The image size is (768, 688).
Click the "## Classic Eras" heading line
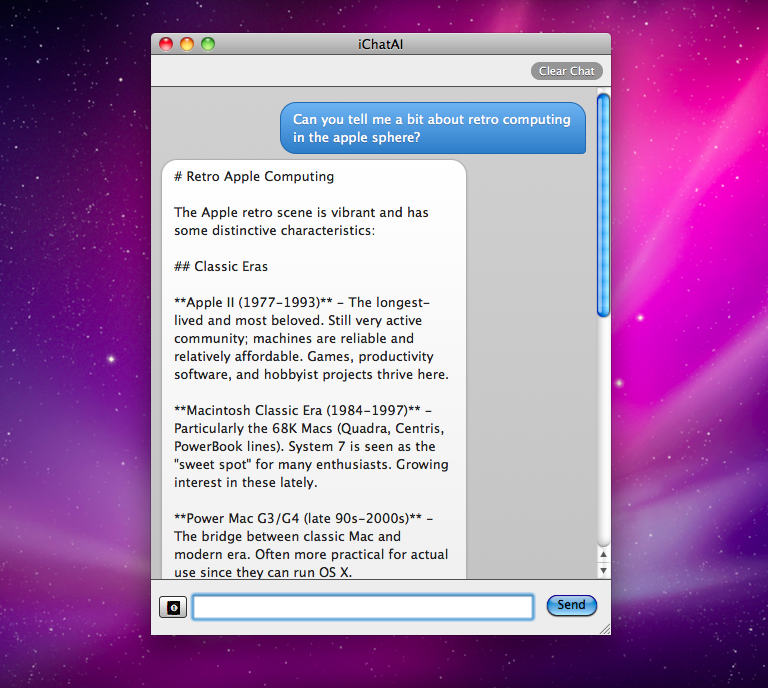tap(221, 266)
